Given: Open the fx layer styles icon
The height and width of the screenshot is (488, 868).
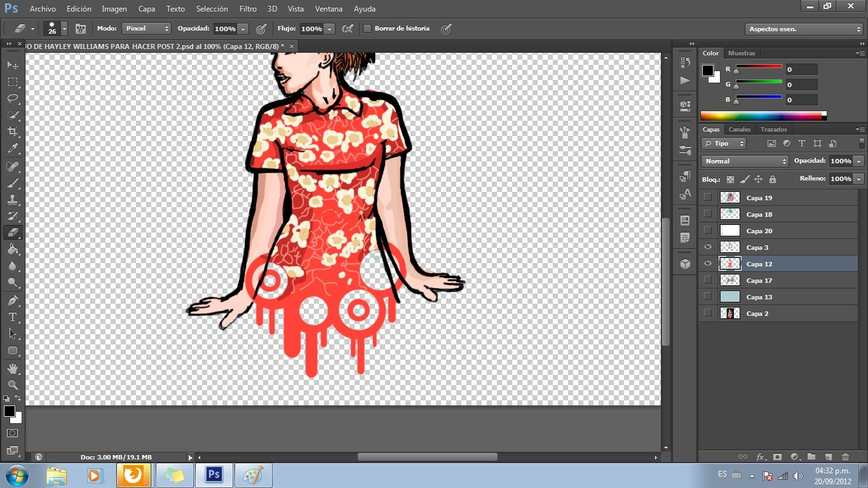Looking at the screenshot, I should tap(761, 456).
